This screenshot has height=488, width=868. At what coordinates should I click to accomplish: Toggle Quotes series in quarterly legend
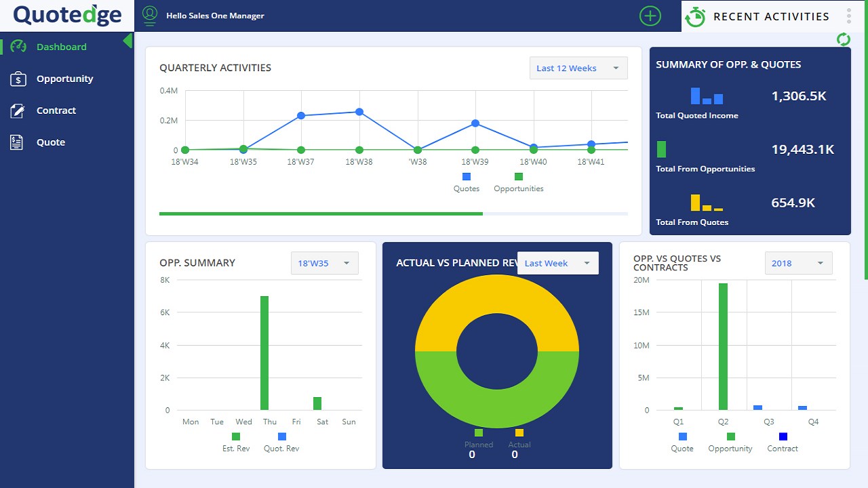(x=467, y=183)
